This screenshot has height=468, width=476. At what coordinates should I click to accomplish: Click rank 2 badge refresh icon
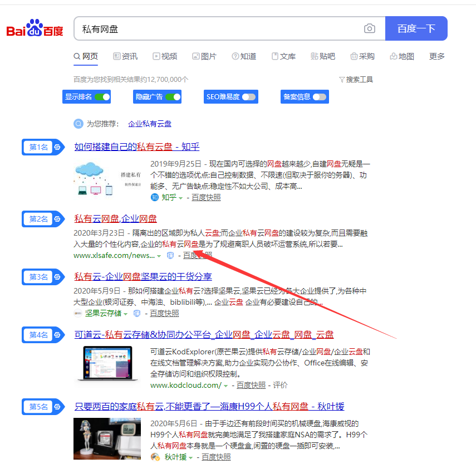coord(57,219)
